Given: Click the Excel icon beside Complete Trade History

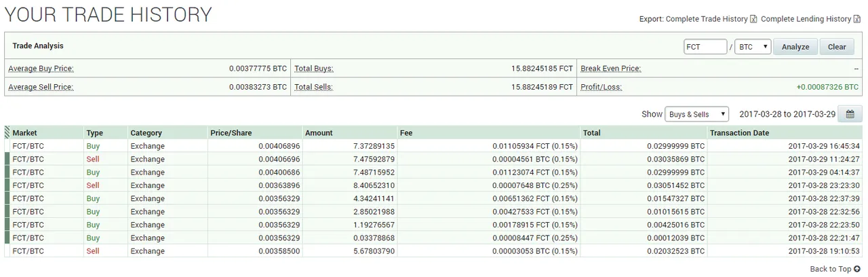Looking at the screenshot, I should pyautogui.click(x=753, y=19).
